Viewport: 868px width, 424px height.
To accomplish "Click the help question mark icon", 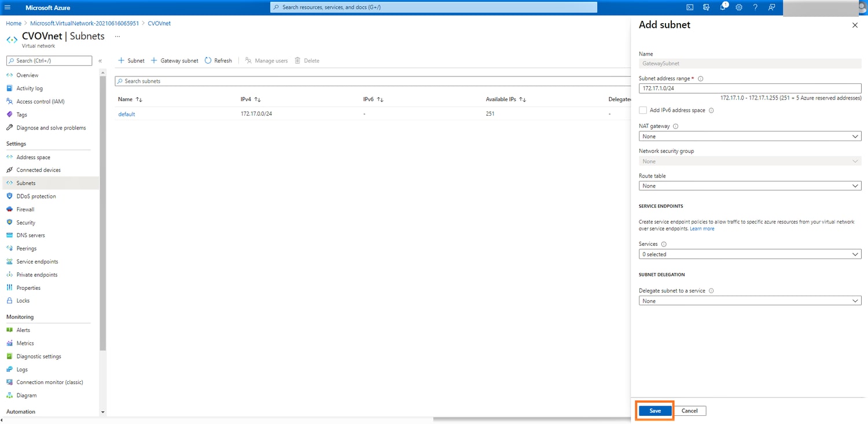I will pos(755,8).
